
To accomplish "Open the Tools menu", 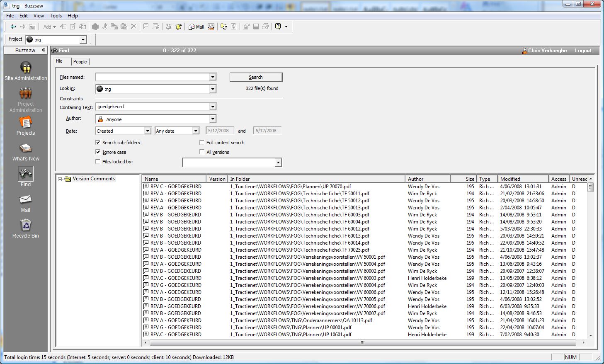I will 56,16.
